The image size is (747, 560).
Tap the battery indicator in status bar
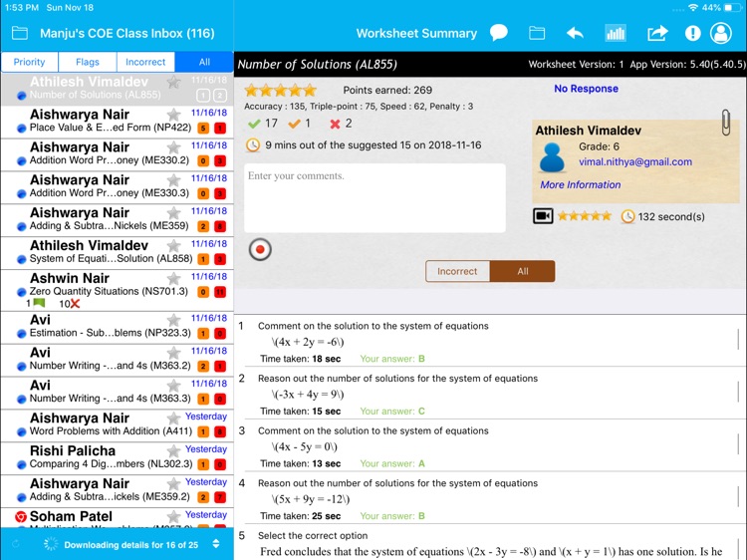click(732, 8)
